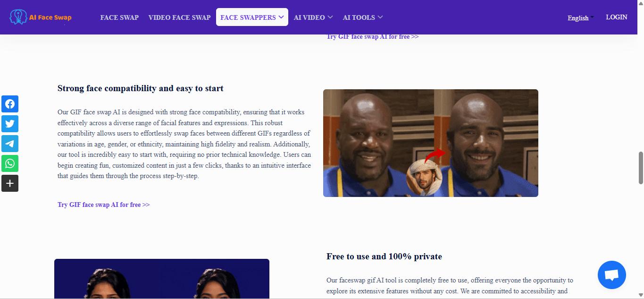644x299 pixels.
Task: Expand the FACE SWAPPERS dropdown
Action: (x=252, y=17)
